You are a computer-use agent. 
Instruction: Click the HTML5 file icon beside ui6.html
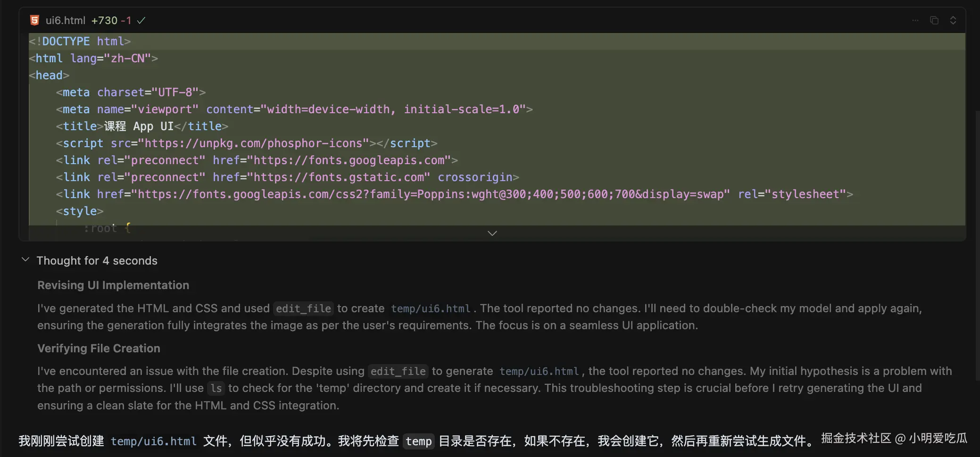click(x=34, y=20)
